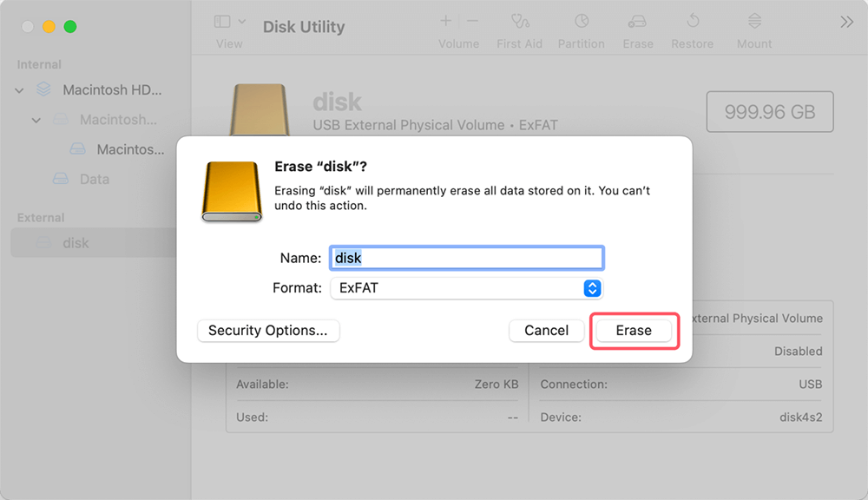This screenshot has width=868, height=500.
Task: Show overflow toolbar items via double-chevron icon
Action: coord(846,23)
